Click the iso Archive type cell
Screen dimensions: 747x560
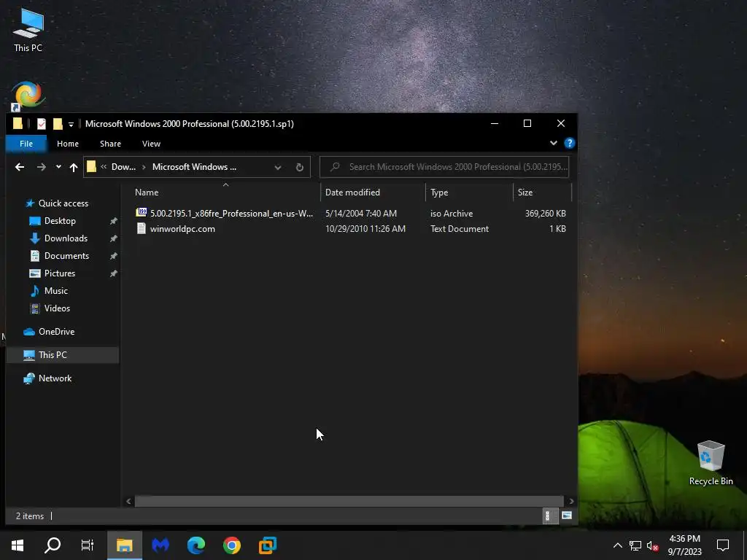coord(452,214)
